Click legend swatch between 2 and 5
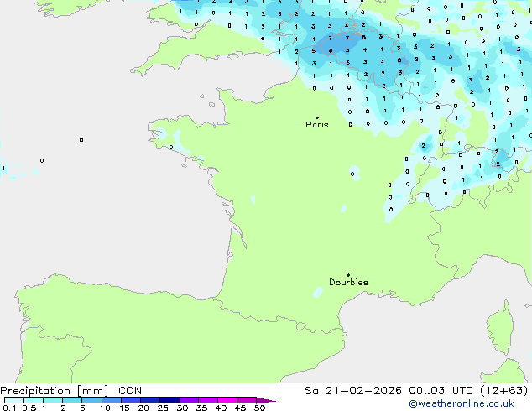Viewport: 532px width, 411px height. 72,400
